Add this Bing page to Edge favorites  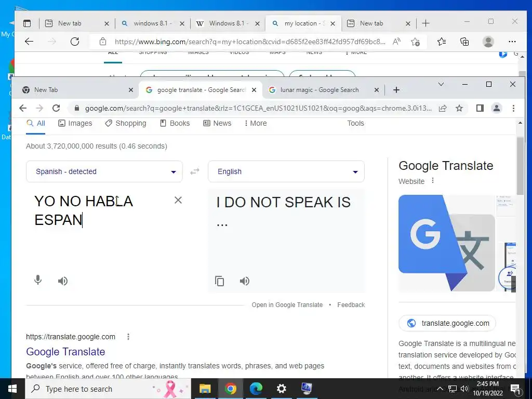[x=415, y=42]
